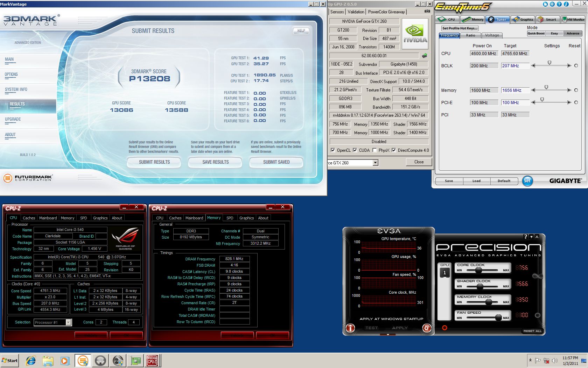Decrease PCI-E frequency with left arrow
This screenshot has width=588, height=368.
pos(533,102)
